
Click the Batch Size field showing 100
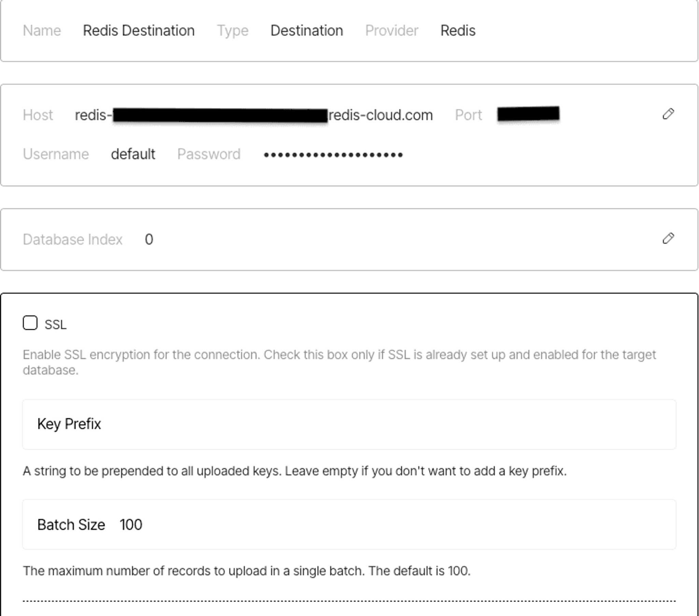[x=349, y=524]
